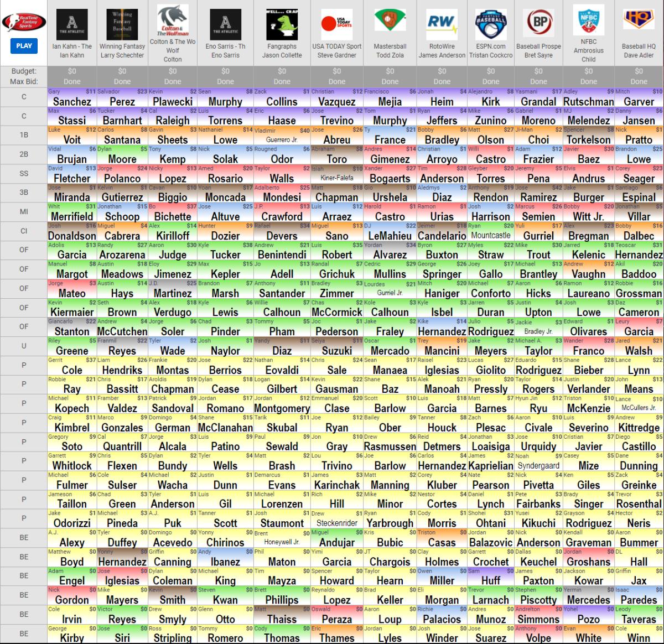The height and width of the screenshot is (644, 664).
Task: Click the Done status under Mastersball
Action: tap(390, 81)
